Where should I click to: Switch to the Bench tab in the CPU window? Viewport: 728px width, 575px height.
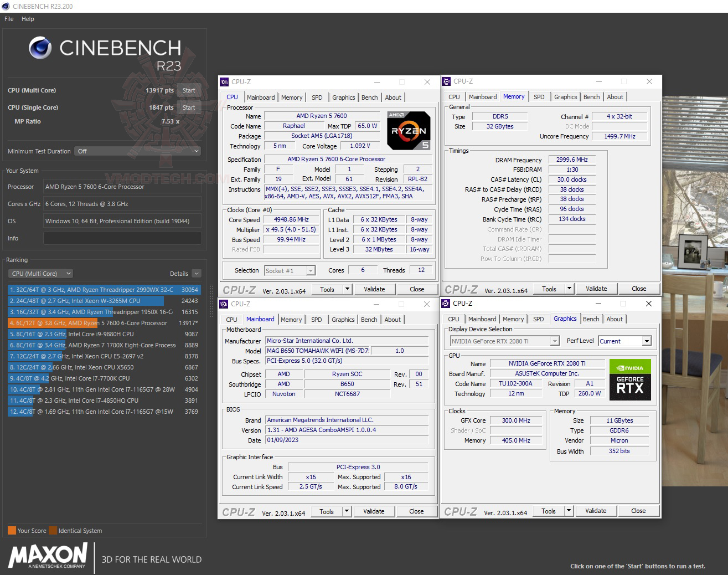point(369,97)
